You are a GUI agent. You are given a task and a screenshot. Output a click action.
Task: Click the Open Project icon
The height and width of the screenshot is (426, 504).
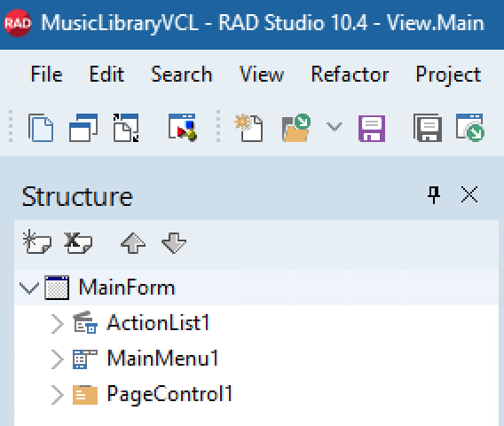[470, 127]
